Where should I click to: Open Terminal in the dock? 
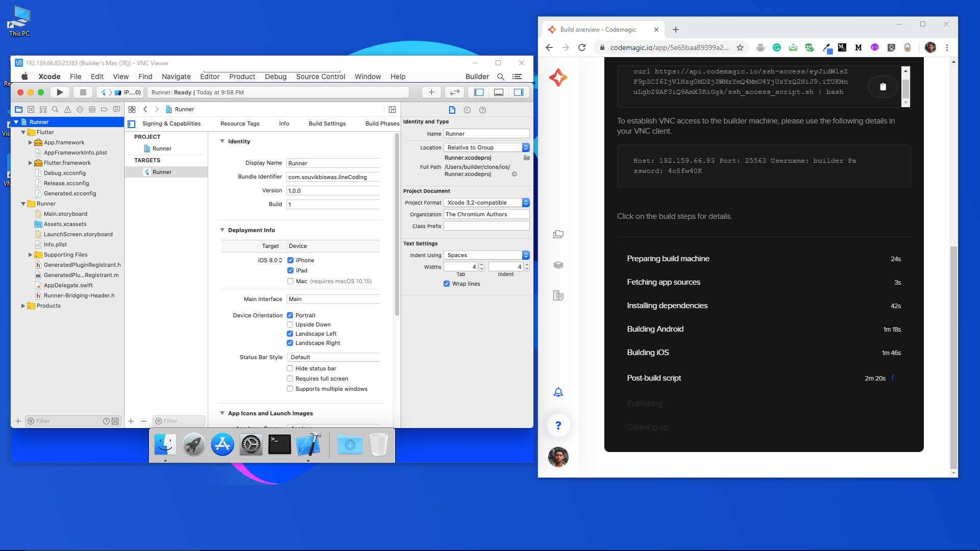coord(280,445)
